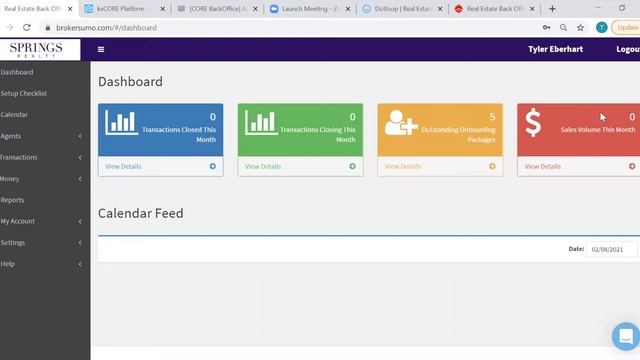The width and height of the screenshot is (640, 360).
Task: Open Setup Checklist in the sidebar
Action: click(24, 93)
